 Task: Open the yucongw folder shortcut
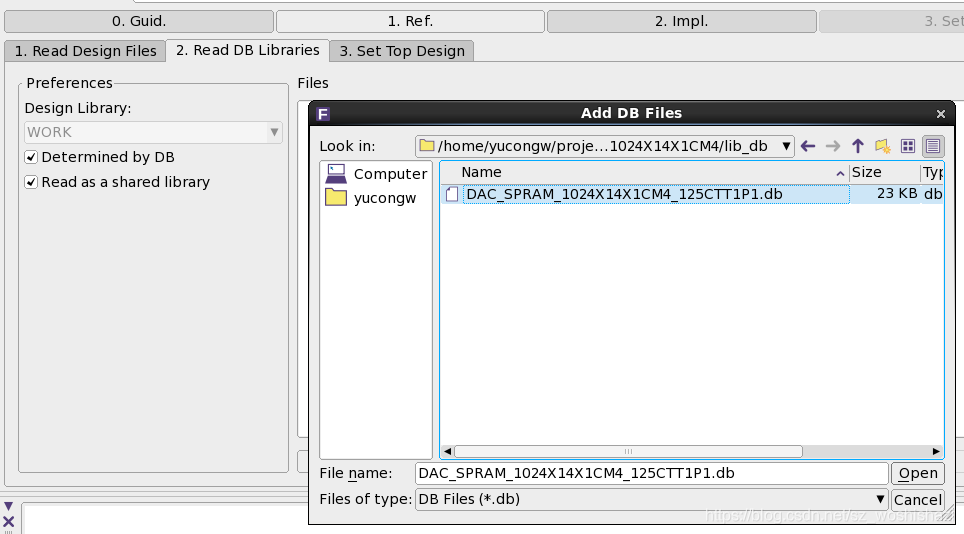(371, 198)
